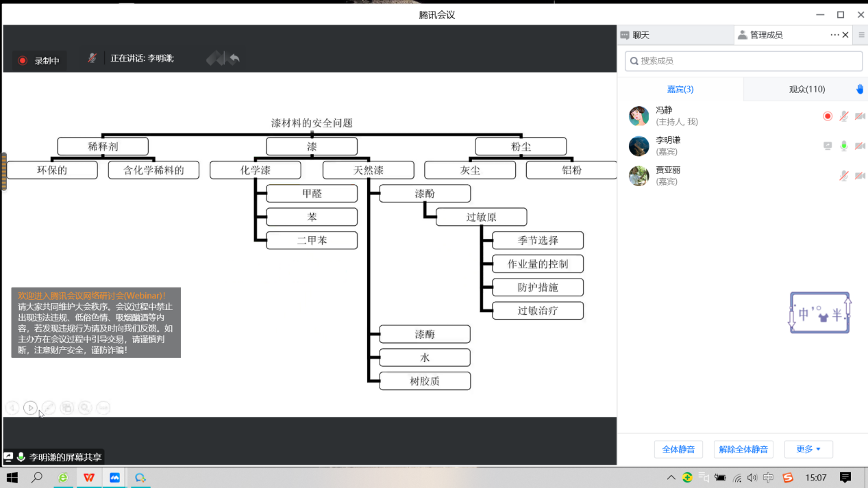This screenshot has height=488, width=868.
Task: Click the 冯静 profile avatar
Action: point(638,116)
